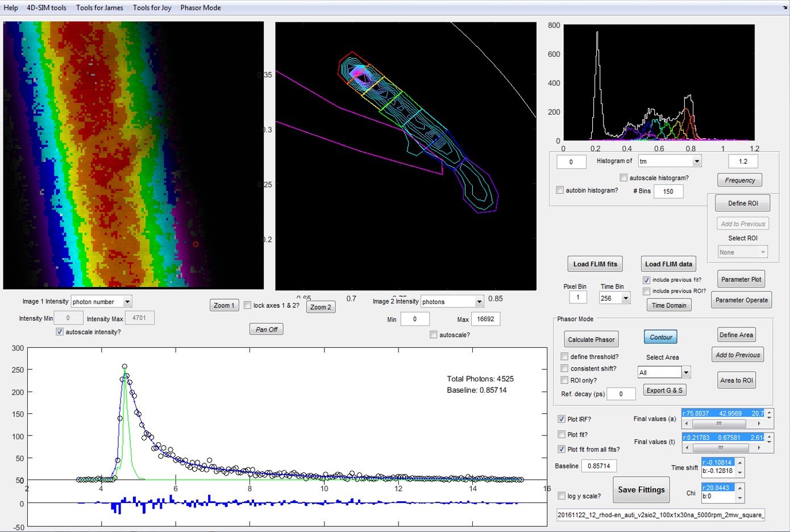Open the Phasor Mode menu
This screenshot has width=790, height=532.
[x=200, y=7]
